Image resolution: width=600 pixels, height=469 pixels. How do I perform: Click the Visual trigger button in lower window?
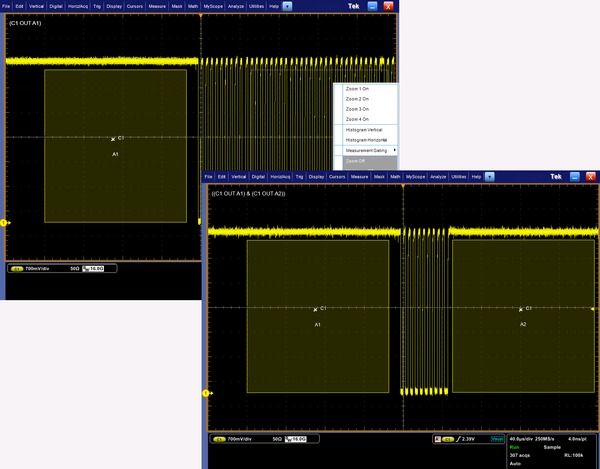tap(497, 439)
